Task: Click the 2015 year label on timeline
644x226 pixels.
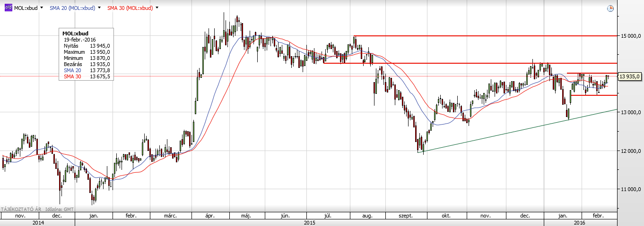Action: pyautogui.click(x=310, y=222)
